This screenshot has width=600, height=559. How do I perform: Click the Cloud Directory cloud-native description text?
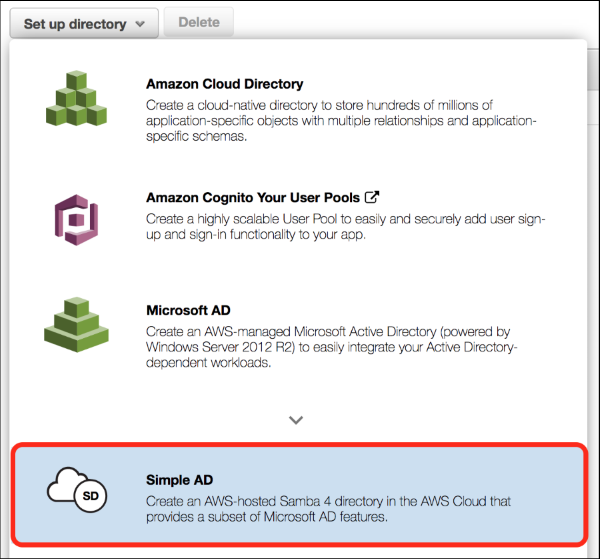(341, 121)
